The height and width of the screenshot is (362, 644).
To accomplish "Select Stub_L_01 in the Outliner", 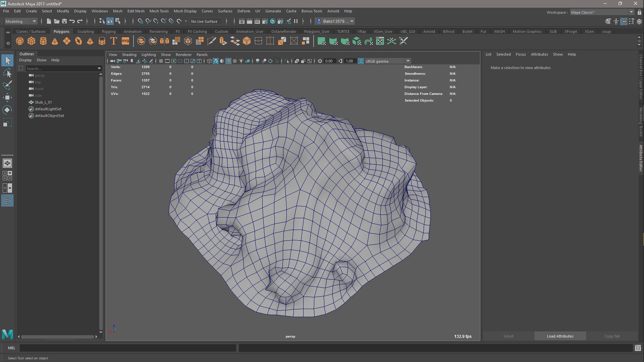I will click(43, 102).
